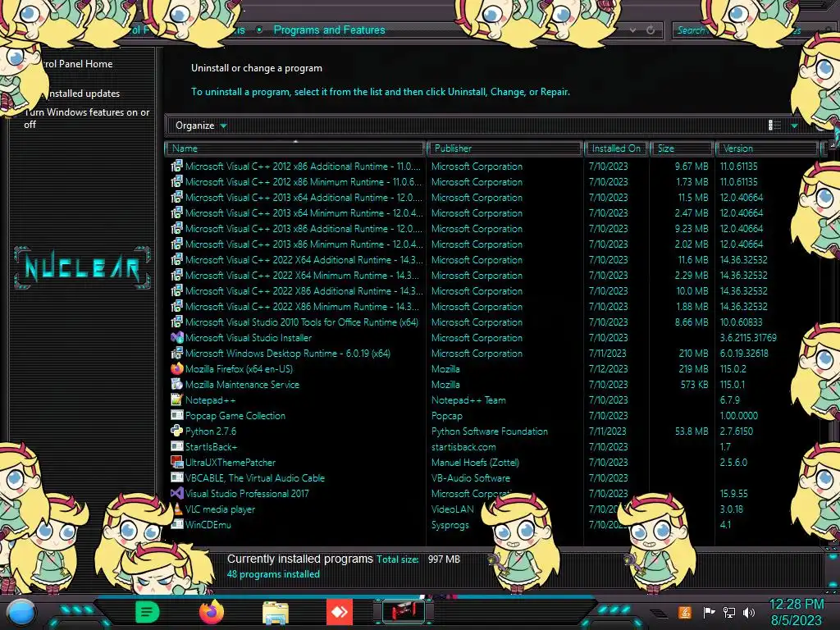Click the orange Java tray icon

tap(685, 612)
